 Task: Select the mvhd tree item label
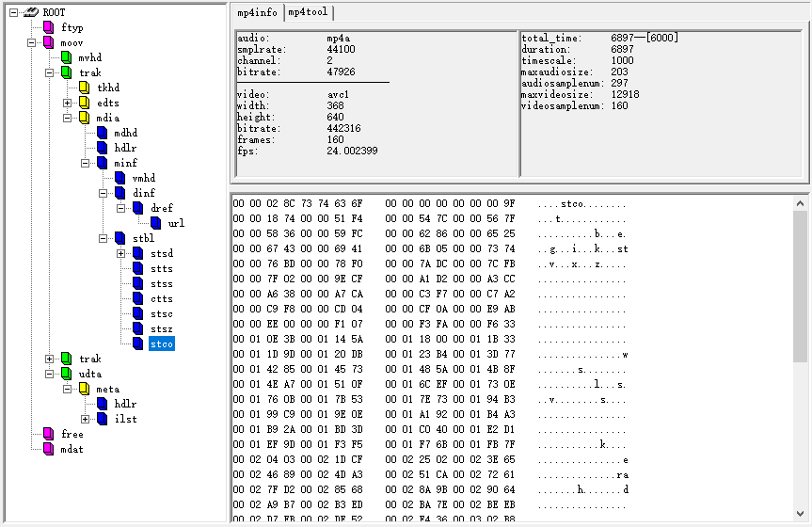[90, 57]
